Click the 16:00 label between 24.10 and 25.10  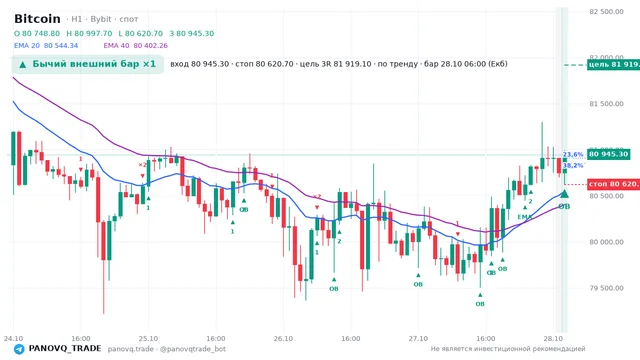[81, 339]
